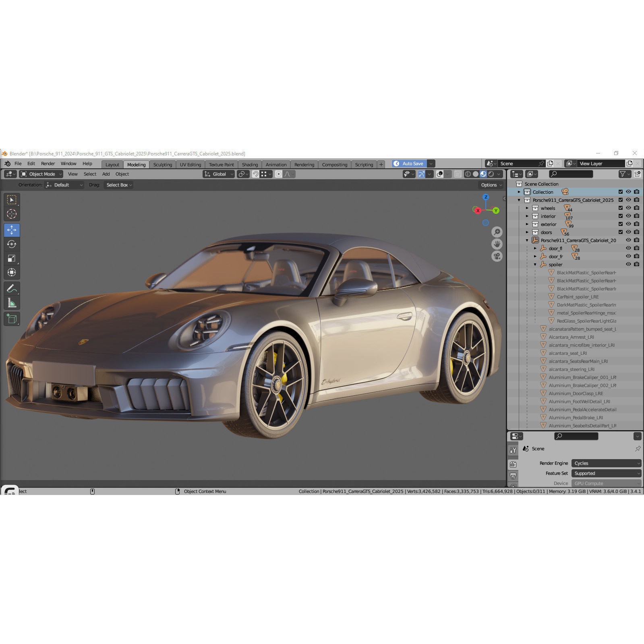Open Feature Set Supported dropdown
The width and height of the screenshot is (644, 644).
(x=606, y=473)
